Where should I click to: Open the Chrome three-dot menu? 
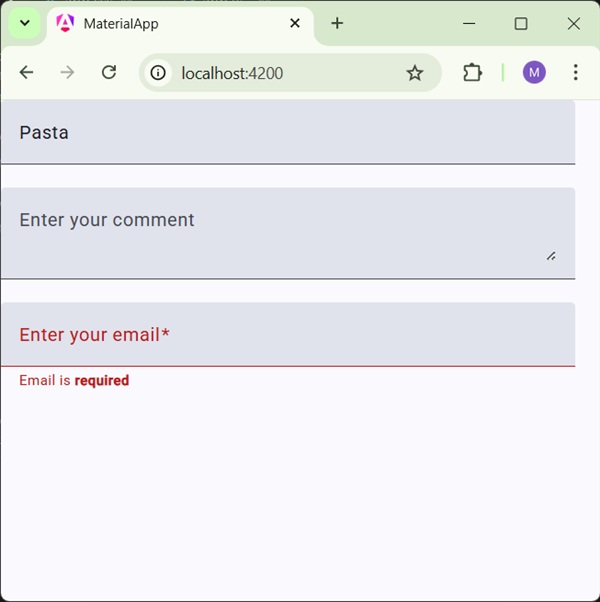click(x=575, y=72)
